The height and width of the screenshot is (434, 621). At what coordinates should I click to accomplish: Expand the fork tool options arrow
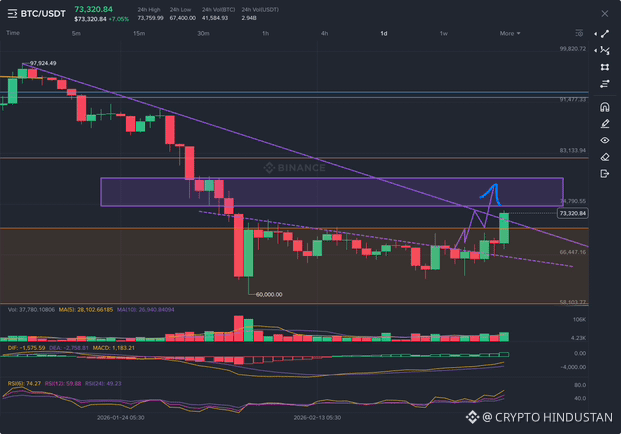pyautogui.click(x=596, y=50)
